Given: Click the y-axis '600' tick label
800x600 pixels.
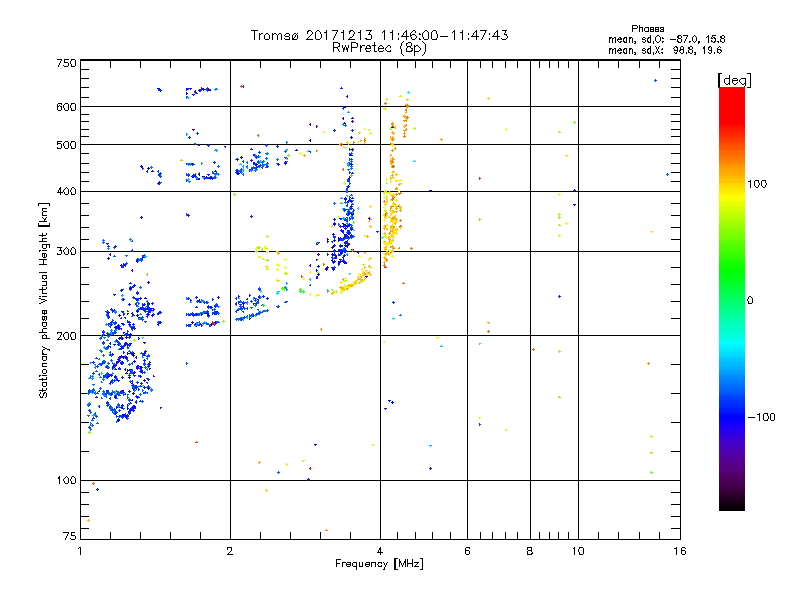Looking at the screenshot, I should coord(66,107).
